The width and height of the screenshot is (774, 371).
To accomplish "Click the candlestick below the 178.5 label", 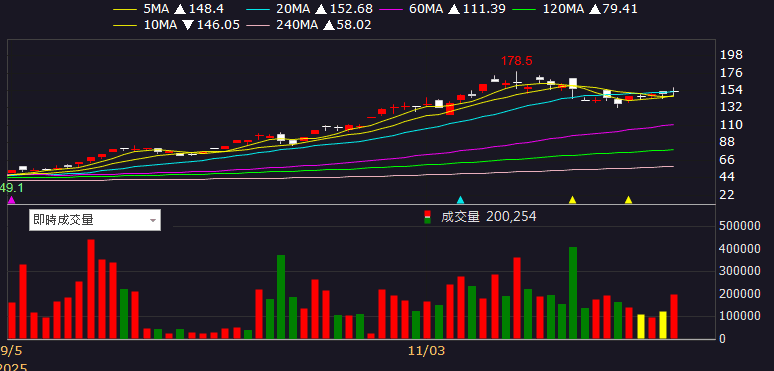I will pos(517,81).
